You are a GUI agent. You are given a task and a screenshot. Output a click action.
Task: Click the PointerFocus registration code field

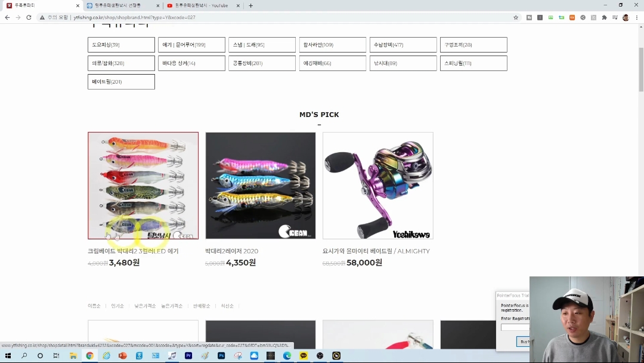515,327
